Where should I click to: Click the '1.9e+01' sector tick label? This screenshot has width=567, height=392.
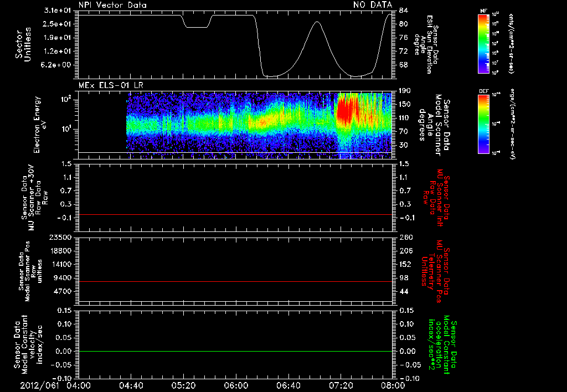tap(58, 38)
